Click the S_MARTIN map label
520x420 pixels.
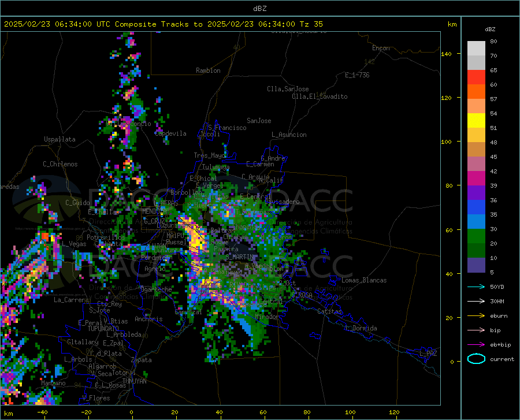[239, 257]
